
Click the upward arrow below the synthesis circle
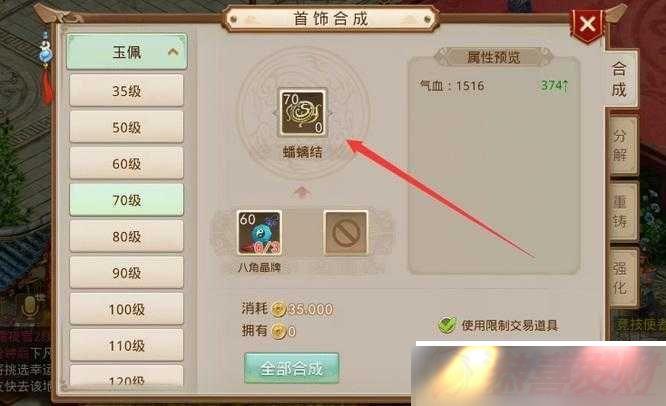(302, 192)
